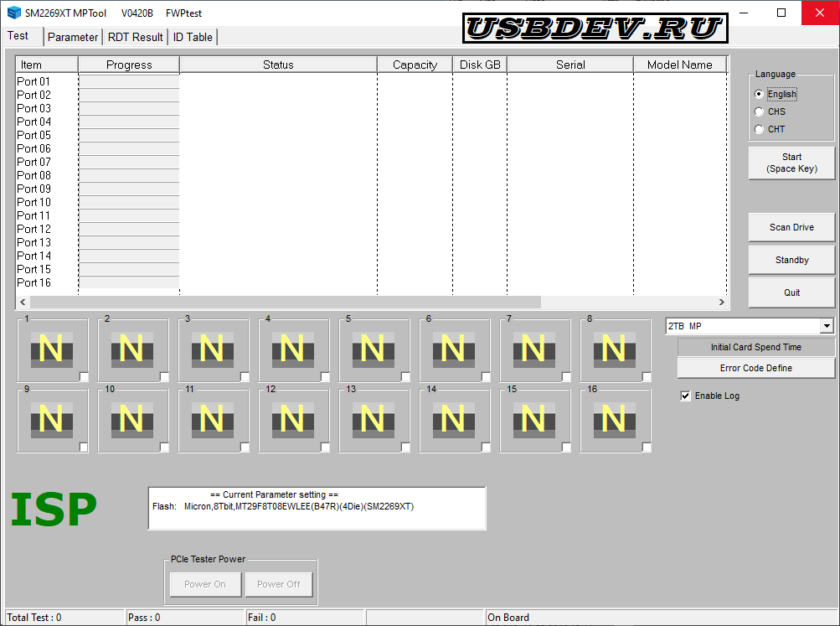Click the port 8 N status icon
Viewport: 840px width, 626px height.
coord(614,349)
